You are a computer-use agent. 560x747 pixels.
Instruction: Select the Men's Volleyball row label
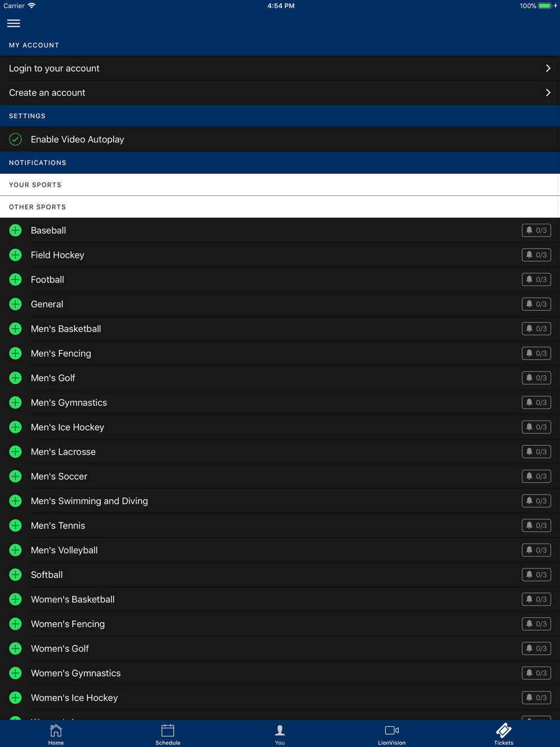[64, 550]
